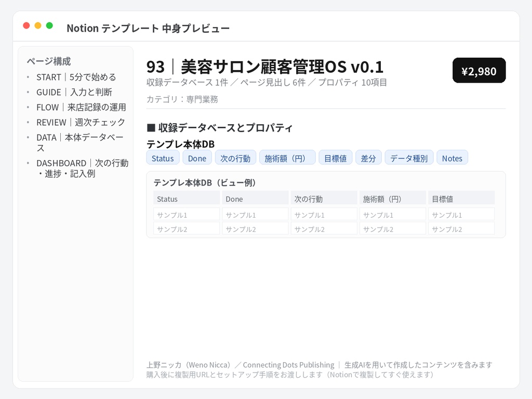Open REVIEW｜週次チェック page
Image resolution: width=532 pixels, height=399 pixels.
point(81,122)
